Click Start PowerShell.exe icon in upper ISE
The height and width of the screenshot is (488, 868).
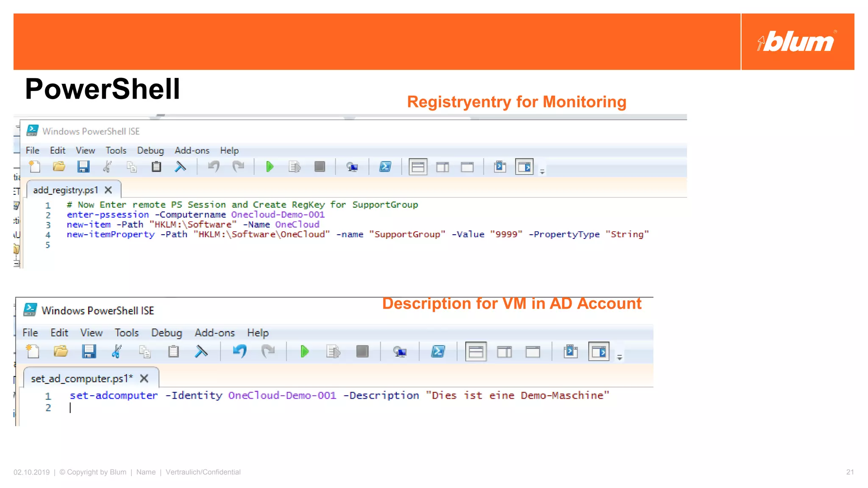[x=385, y=167]
